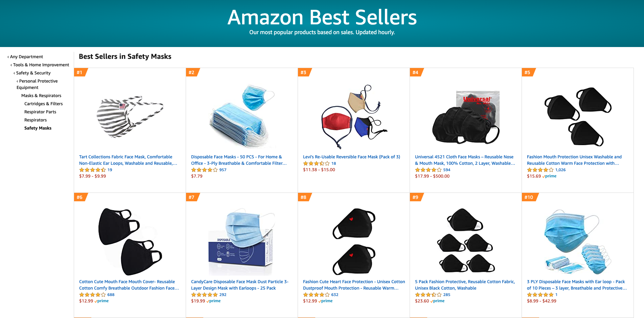View the 1,026 reviews count link

[560, 170]
